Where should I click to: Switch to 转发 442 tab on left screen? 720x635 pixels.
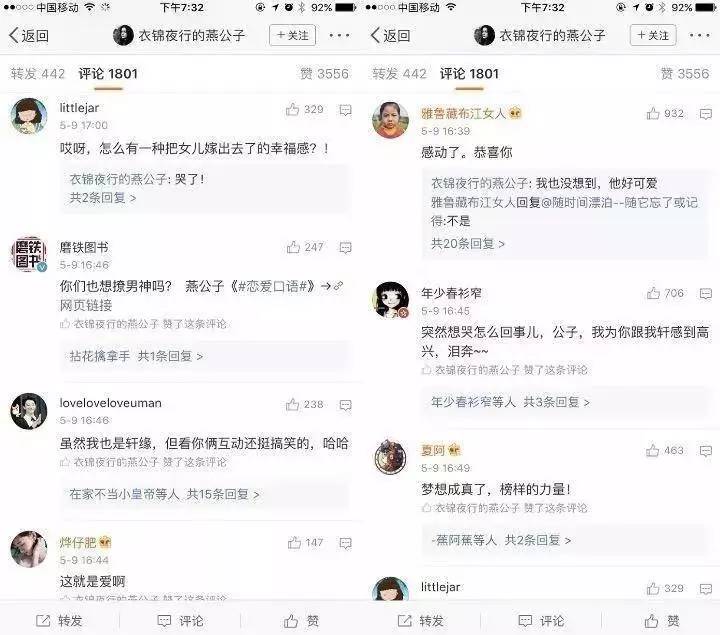(38, 73)
